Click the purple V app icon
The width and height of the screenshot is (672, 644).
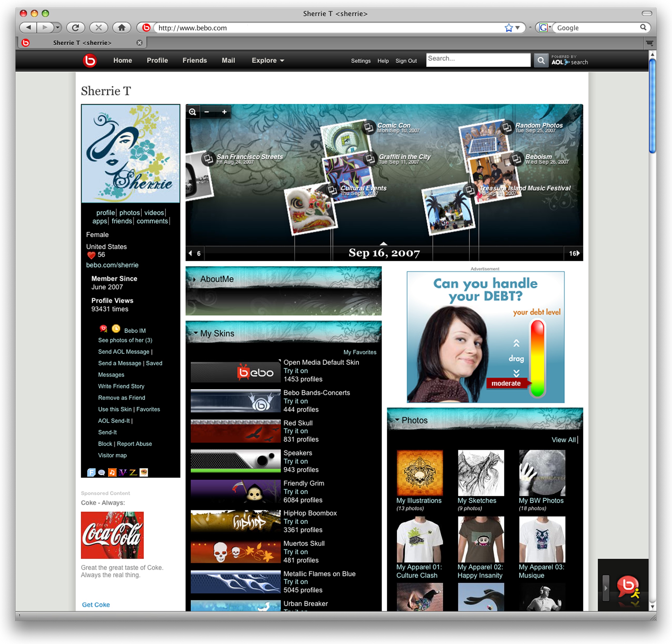pos(123,473)
